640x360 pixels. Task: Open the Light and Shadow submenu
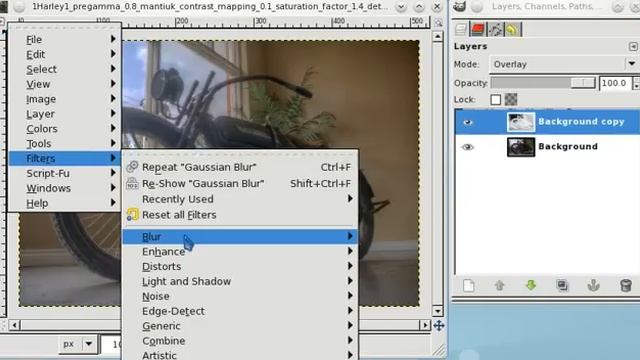click(240, 281)
